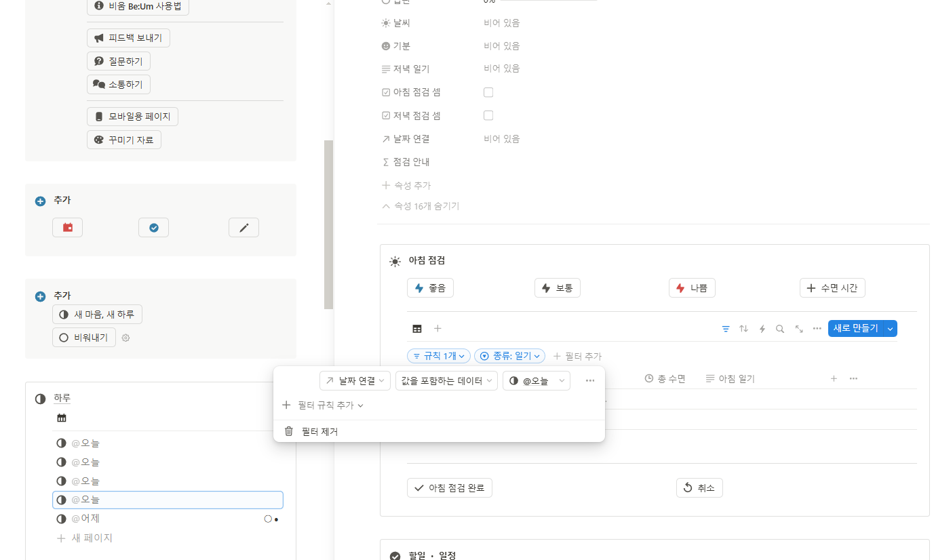Open the ellipsis menu on the database toolbar

tap(817, 328)
